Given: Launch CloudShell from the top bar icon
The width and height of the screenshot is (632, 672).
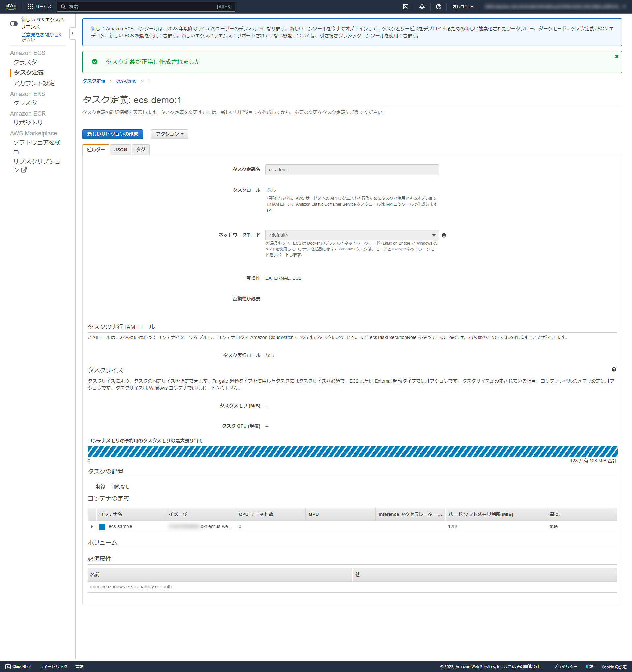Looking at the screenshot, I should [x=406, y=6].
